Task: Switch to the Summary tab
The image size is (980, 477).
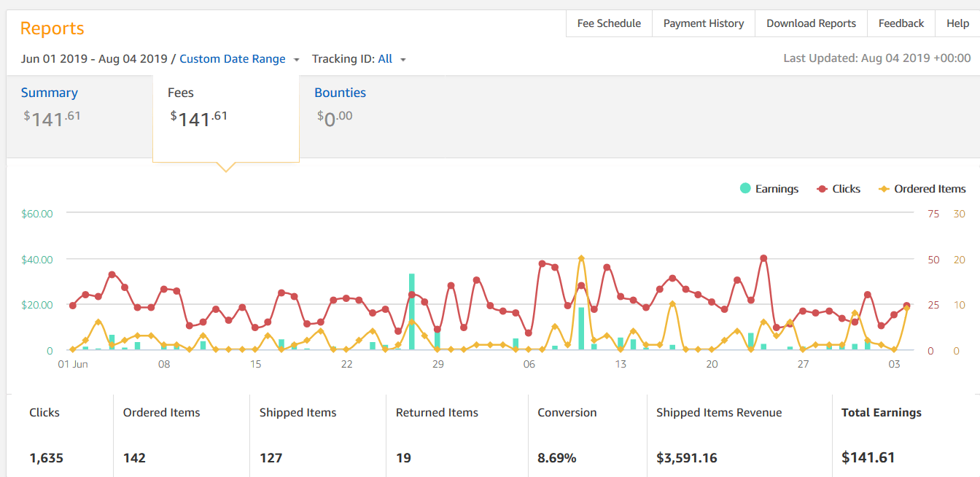Action: [x=50, y=93]
